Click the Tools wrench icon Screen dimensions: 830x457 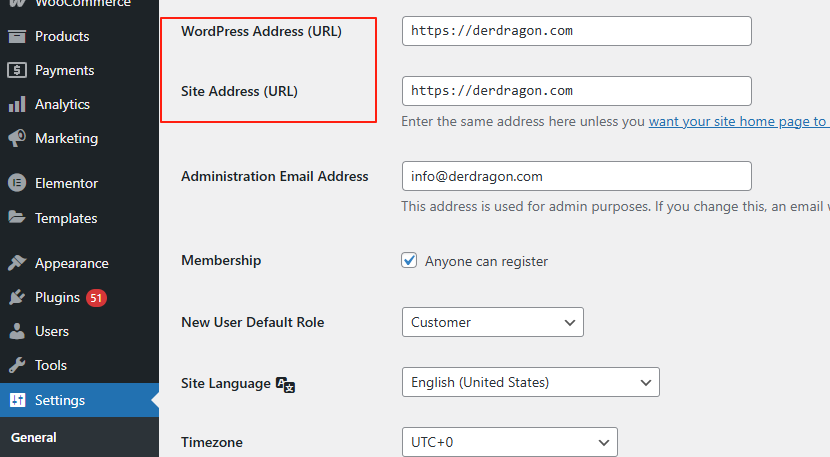pyautogui.click(x=17, y=365)
